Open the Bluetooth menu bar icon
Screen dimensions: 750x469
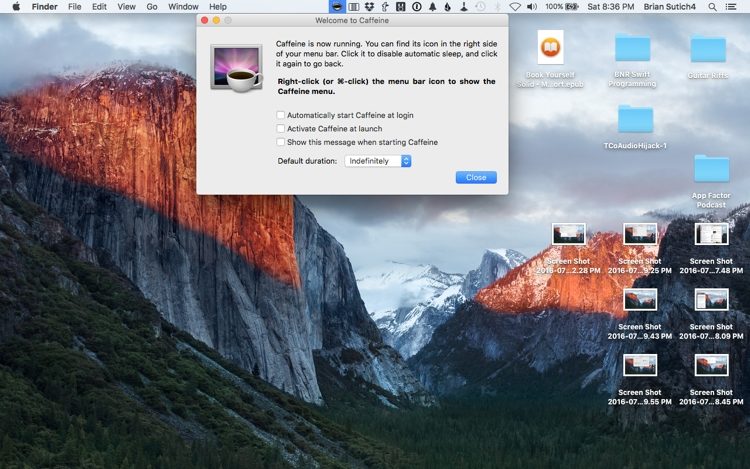497,7
